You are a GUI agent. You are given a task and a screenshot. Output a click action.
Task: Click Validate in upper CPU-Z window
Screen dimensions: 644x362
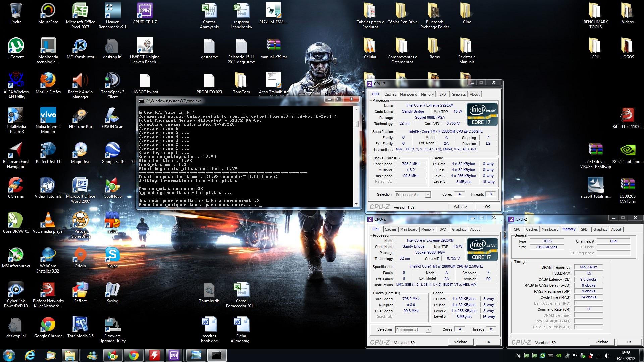[460, 207]
